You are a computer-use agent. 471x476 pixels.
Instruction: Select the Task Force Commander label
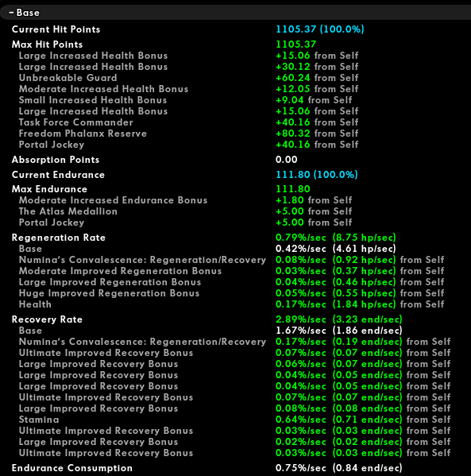click(76, 122)
